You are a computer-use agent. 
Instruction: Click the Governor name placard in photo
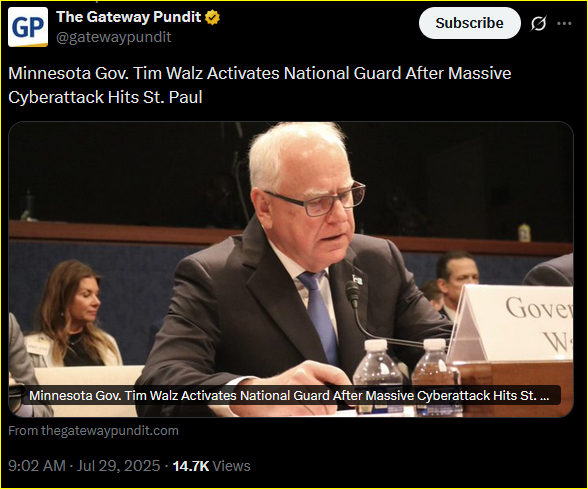coord(514,323)
